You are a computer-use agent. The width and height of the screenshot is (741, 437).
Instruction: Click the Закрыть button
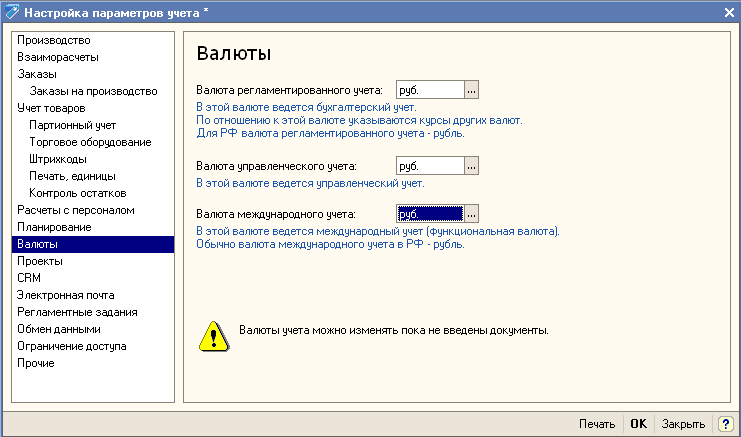683,424
